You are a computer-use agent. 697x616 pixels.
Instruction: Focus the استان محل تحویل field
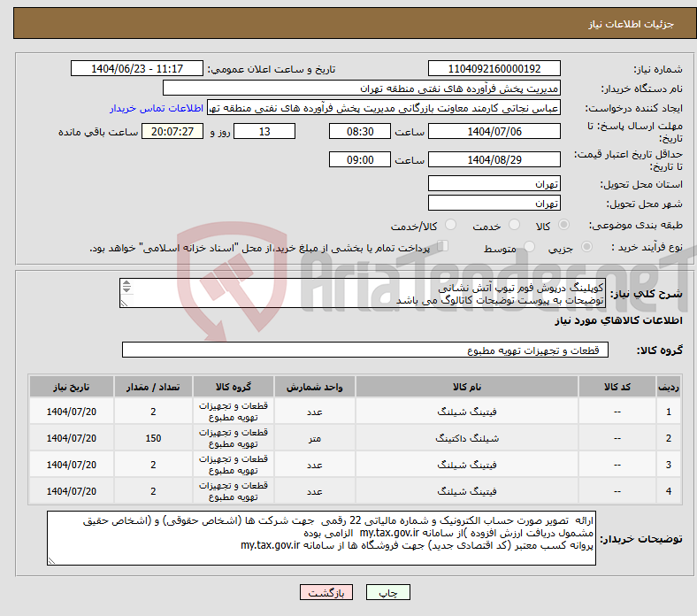(494, 183)
